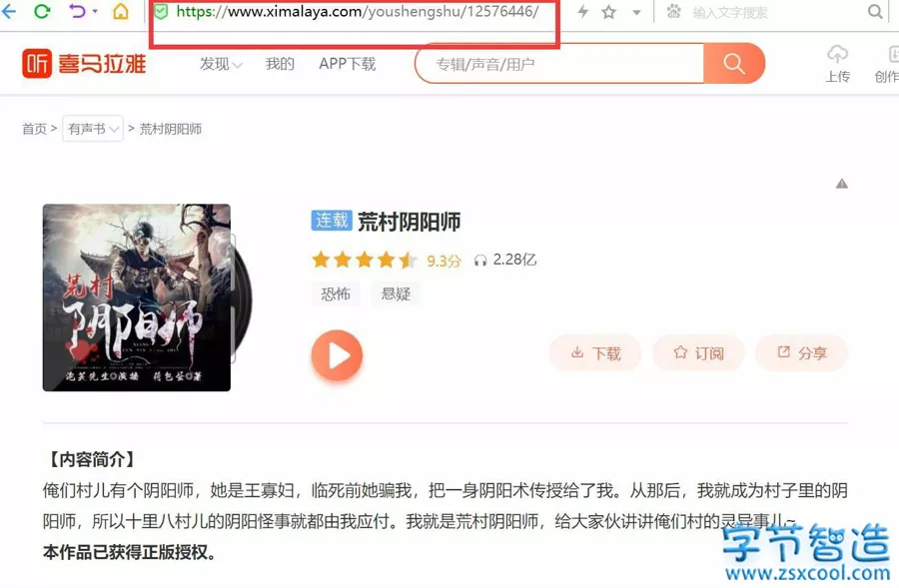Click the headphone play count icon
The height and width of the screenshot is (588, 899).
pyautogui.click(x=480, y=261)
